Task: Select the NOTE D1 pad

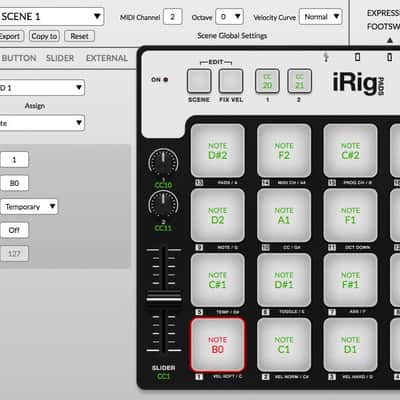Action: pyautogui.click(x=350, y=345)
